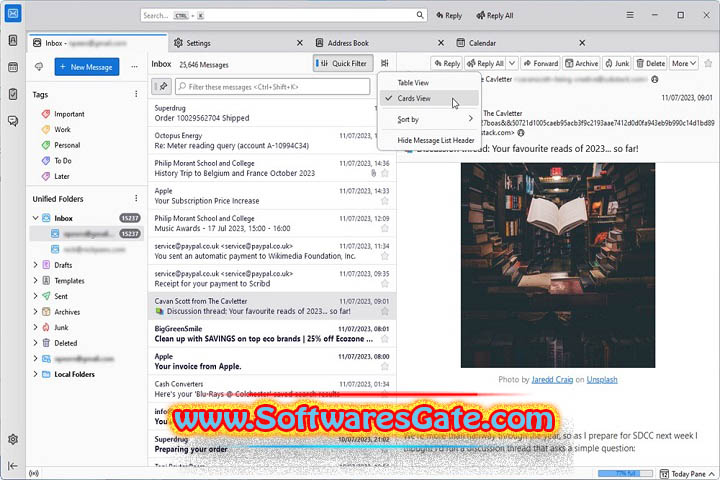The image size is (720, 480).
Task: Open the Jaredd Craig link
Action: click(x=552, y=379)
